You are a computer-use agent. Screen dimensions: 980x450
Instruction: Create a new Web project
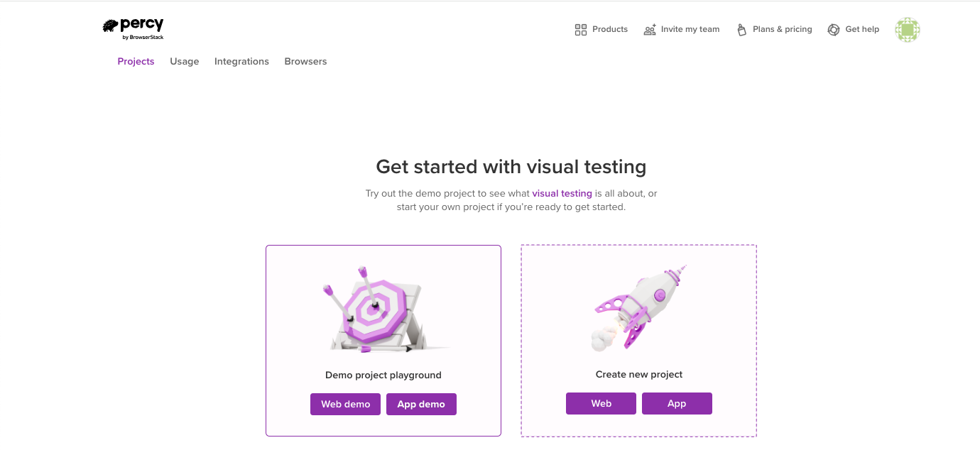[x=601, y=403]
